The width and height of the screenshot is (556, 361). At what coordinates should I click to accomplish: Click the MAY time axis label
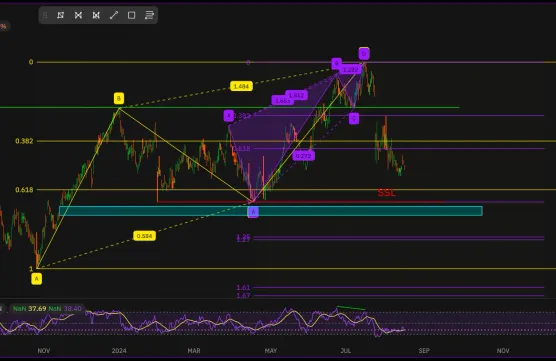271,351
